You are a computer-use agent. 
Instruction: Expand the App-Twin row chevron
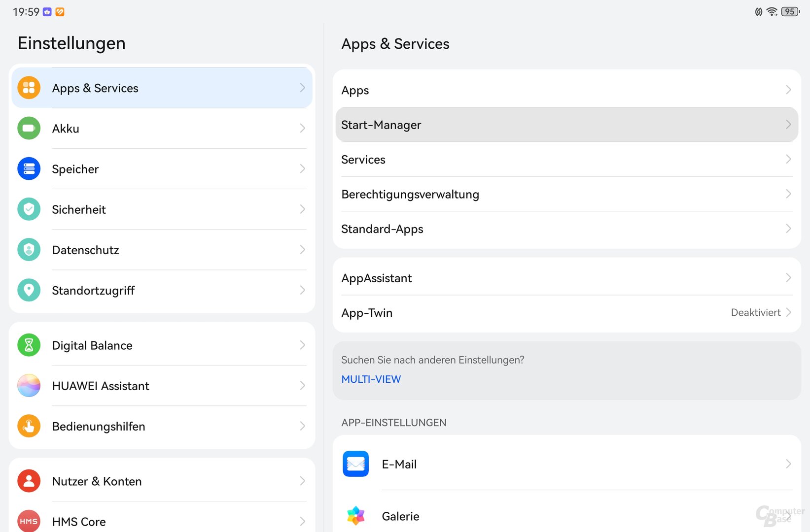[788, 312]
